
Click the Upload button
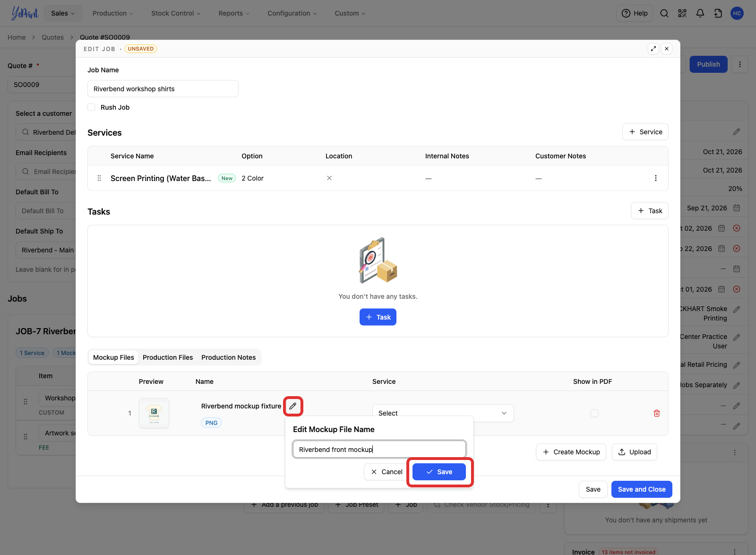pos(635,452)
